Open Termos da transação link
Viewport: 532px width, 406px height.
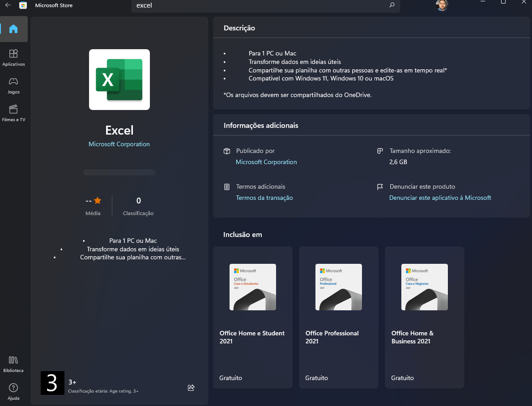(264, 198)
